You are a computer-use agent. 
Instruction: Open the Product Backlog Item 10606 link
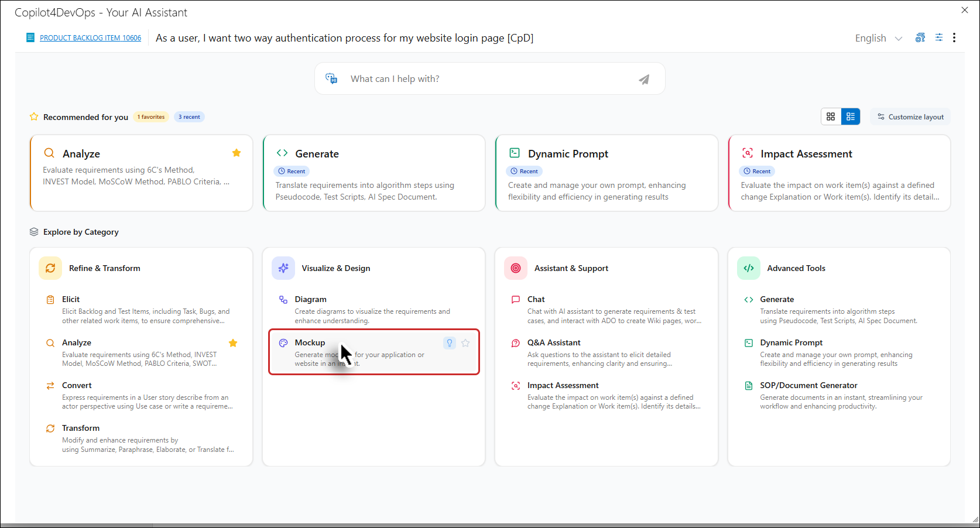pos(90,38)
